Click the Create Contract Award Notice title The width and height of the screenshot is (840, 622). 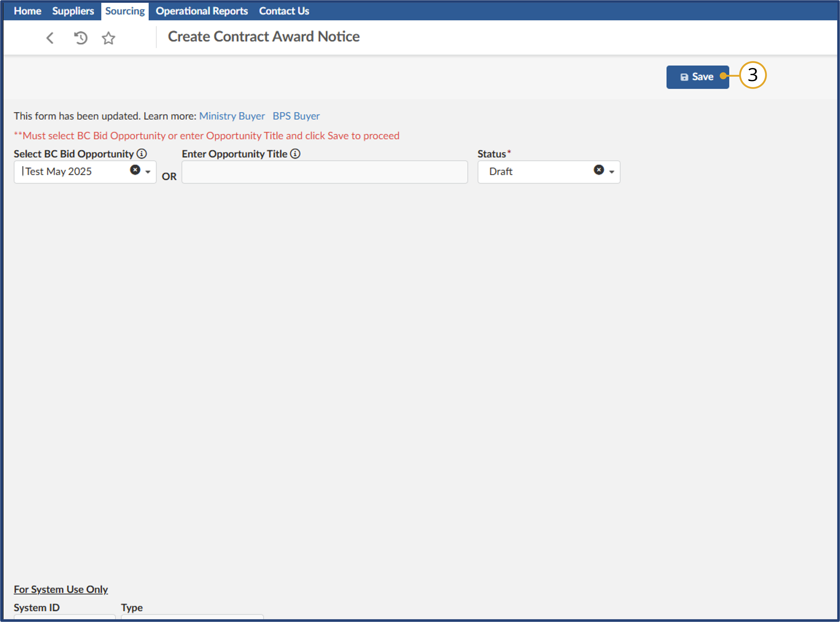[264, 36]
